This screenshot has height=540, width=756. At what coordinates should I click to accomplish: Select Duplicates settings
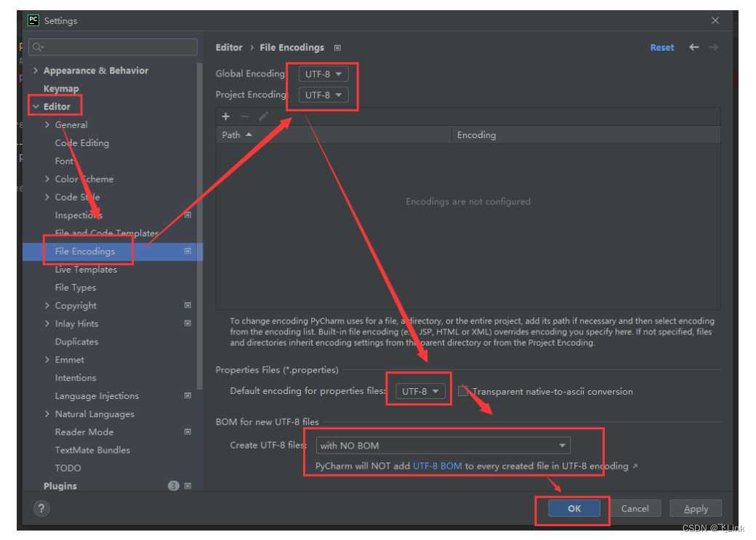point(76,342)
